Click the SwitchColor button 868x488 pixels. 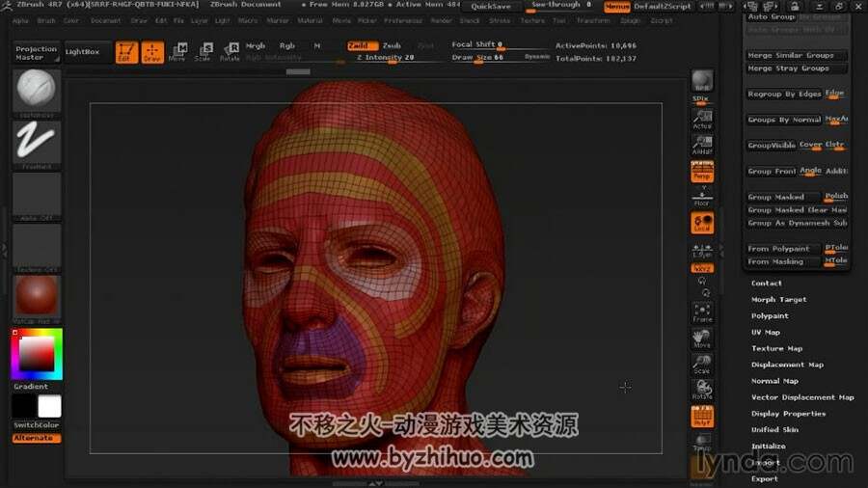tap(37, 425)
